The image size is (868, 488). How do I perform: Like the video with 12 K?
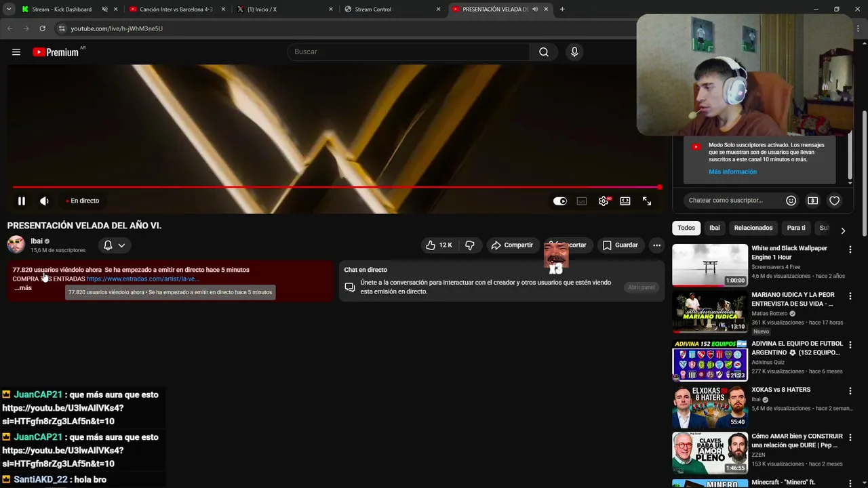(438, 245)
